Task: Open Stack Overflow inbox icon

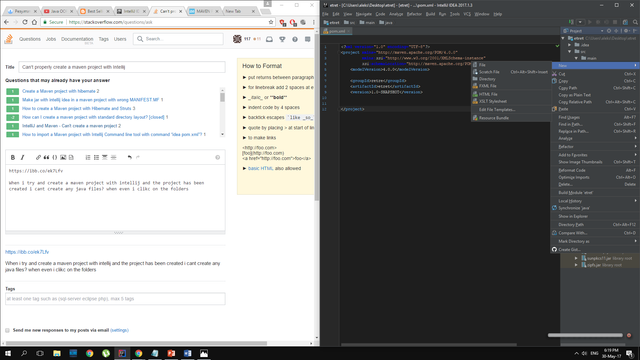Action: pyautogui.click(x=269, y=39)
